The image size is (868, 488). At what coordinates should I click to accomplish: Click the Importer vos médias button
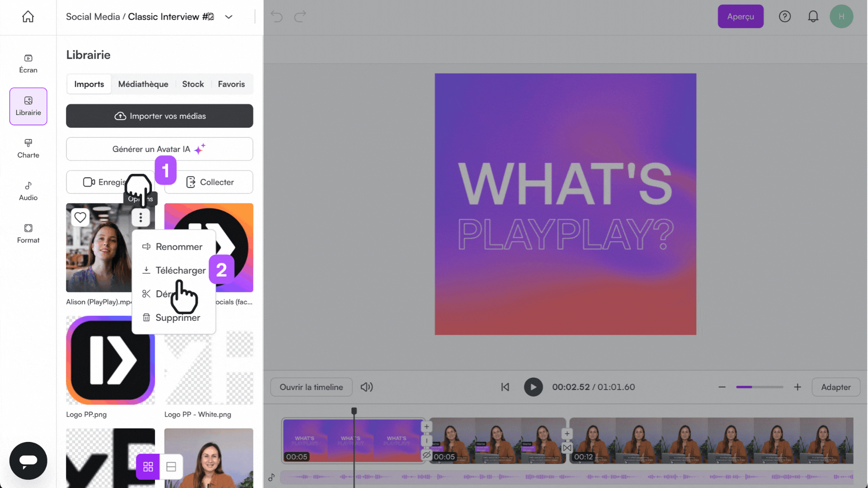[x=159, y=116]
